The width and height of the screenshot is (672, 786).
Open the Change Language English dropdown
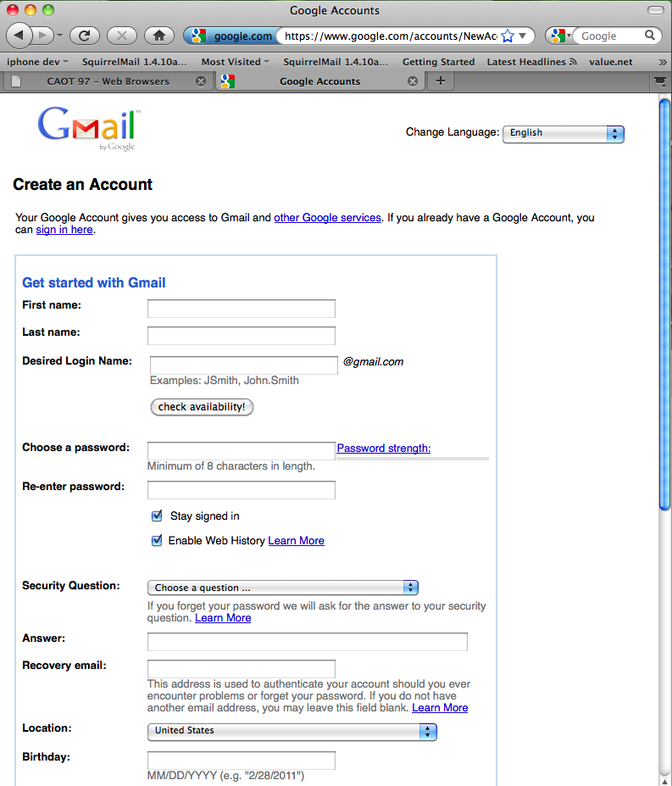(x=564, y=134)
